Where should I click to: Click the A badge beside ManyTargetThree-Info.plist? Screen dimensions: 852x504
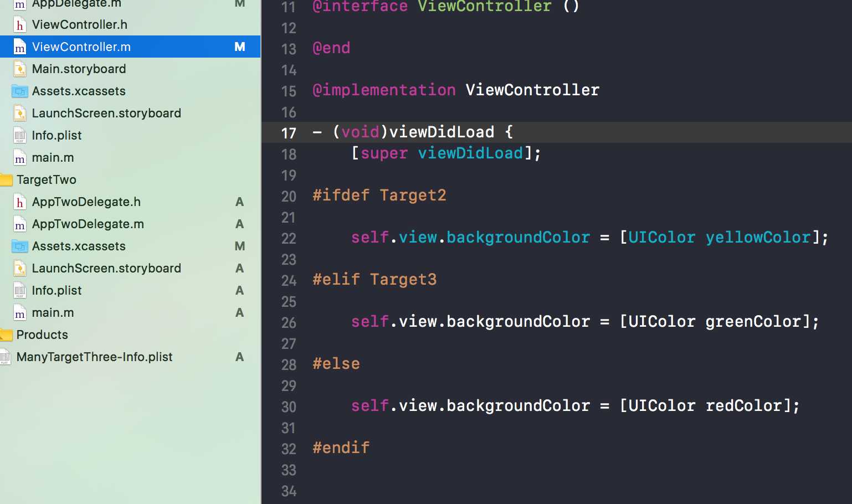[x=239, y=357]
